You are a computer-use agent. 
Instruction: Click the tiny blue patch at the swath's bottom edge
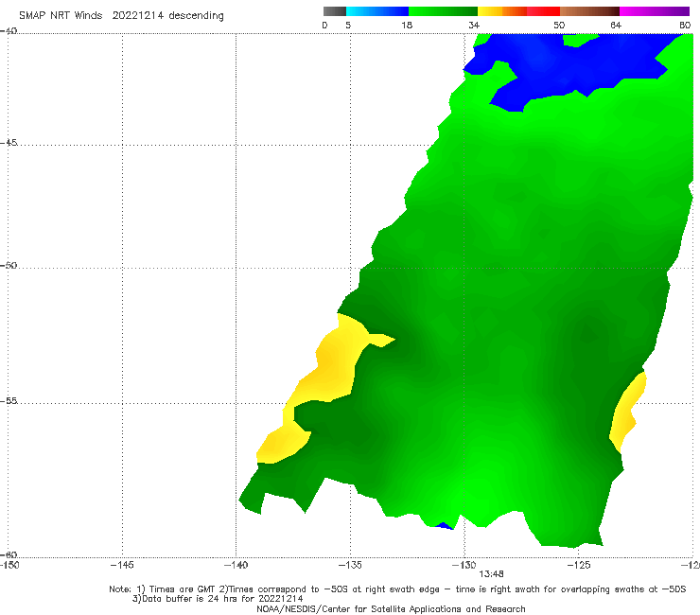coord(445,526)
